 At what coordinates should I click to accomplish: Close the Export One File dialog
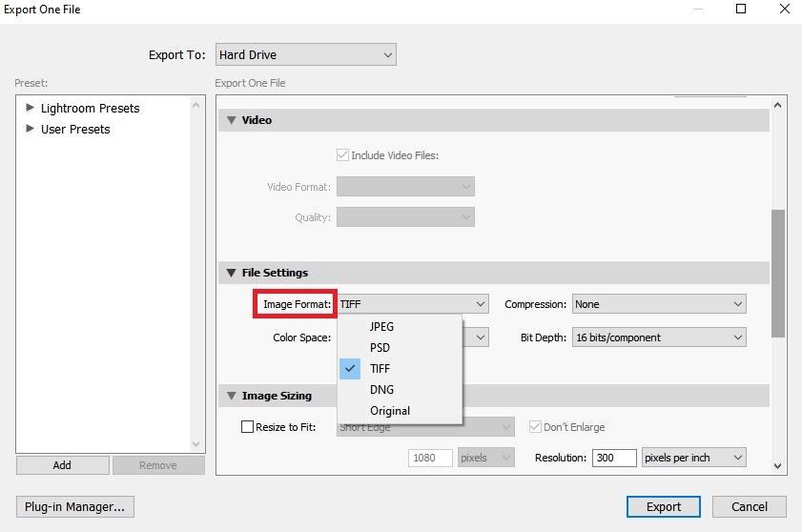[x=785, y=9]
